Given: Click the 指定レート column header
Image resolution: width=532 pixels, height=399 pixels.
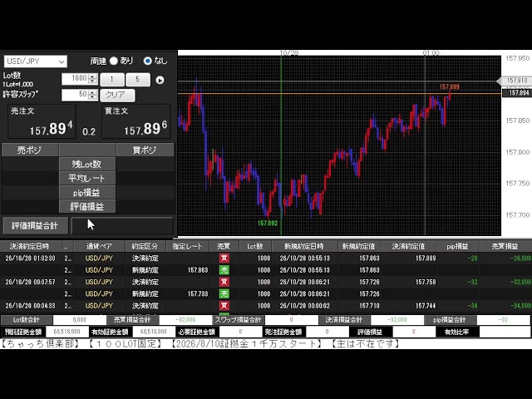Looking at the screenshot, I should click(187, 246).
